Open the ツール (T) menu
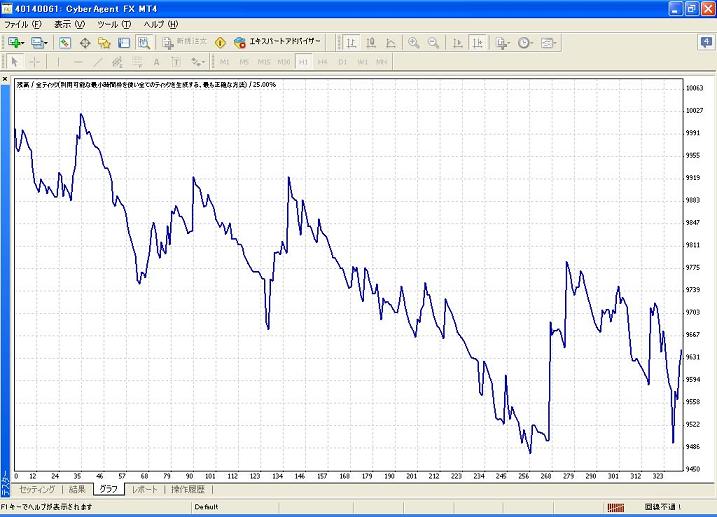Viewport: 717px width, 517px height. click(x=114, y=24)
